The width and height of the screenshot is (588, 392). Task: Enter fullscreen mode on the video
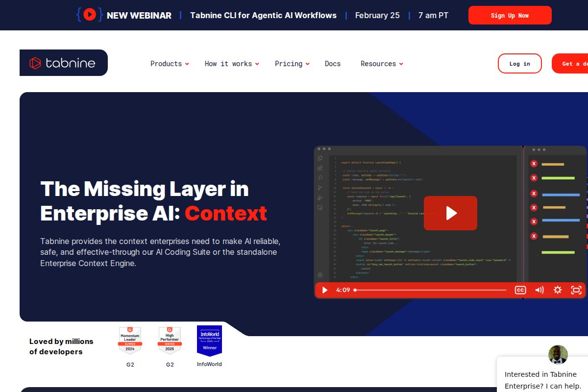pyautogui.click(x=576, y=290)
